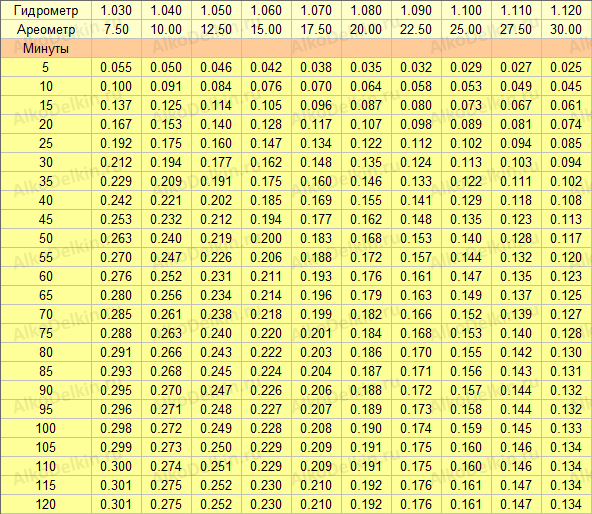The width and height of the screenshot is (592, 514).
Task: Click the Ареометр header cell
Action: pyautogui.click(x=46, y=29)
